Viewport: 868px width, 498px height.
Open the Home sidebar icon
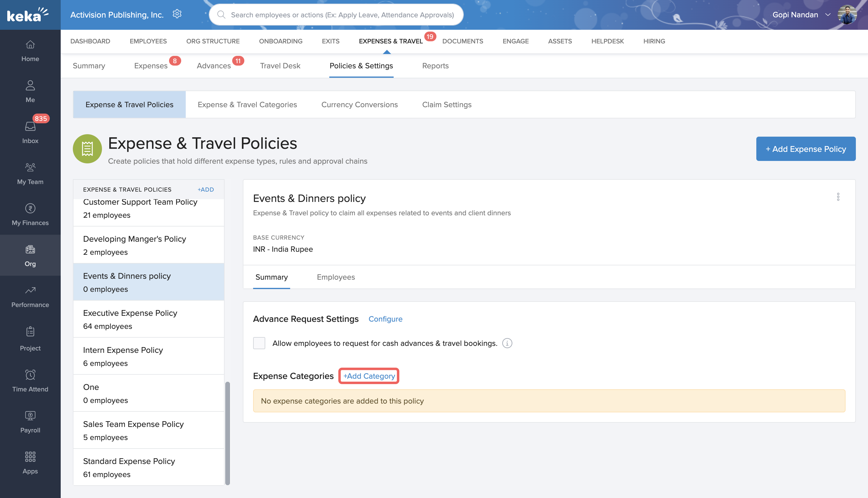tap(30, 44)
